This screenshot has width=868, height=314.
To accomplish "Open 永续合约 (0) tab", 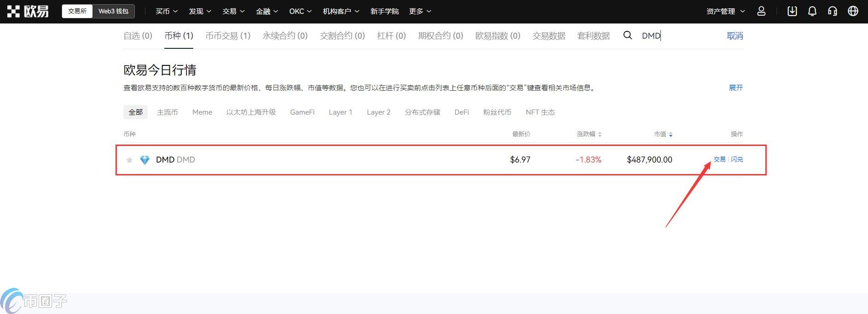I will coord(285,35).
